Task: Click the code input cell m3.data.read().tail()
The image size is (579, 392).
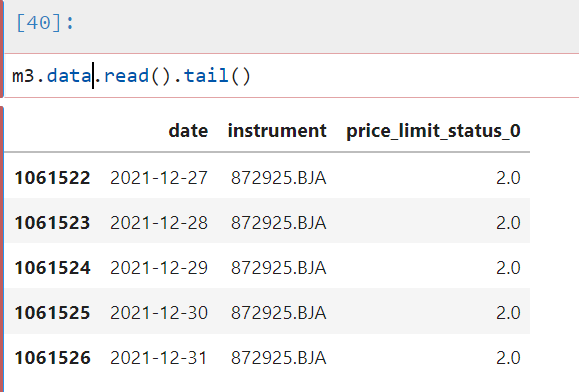Action: [x=292, y=76]
